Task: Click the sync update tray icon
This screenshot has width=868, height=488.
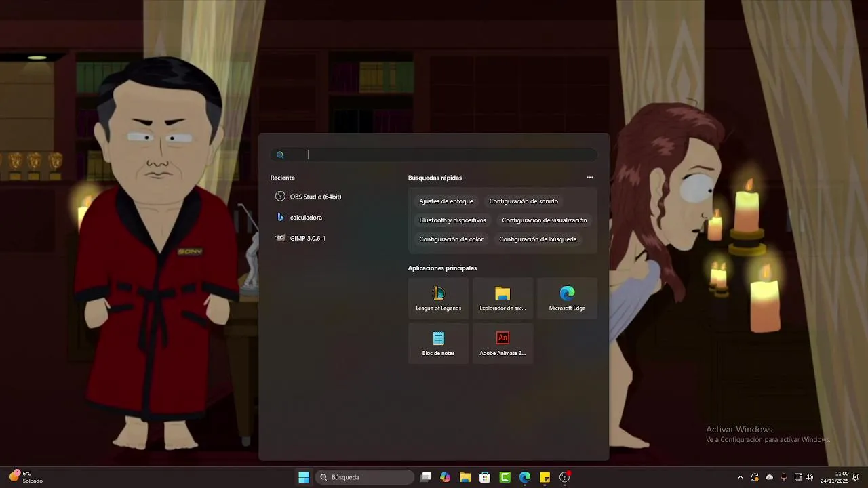Action: (x=755, y=477)
